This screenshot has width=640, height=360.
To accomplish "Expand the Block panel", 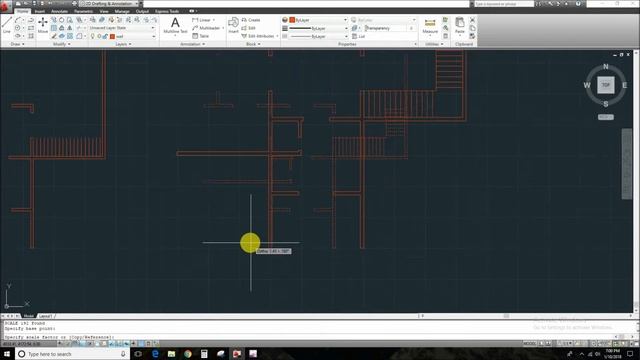I will [x=253, y=44].
